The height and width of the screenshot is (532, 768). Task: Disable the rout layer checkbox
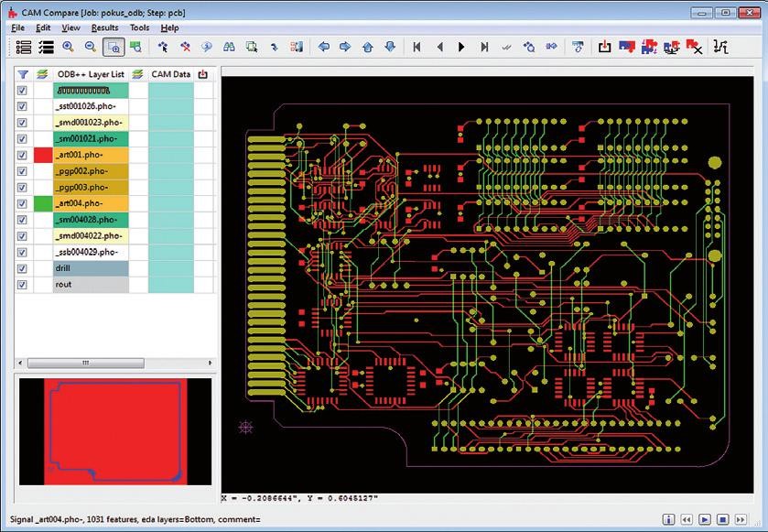click(23, 285)
